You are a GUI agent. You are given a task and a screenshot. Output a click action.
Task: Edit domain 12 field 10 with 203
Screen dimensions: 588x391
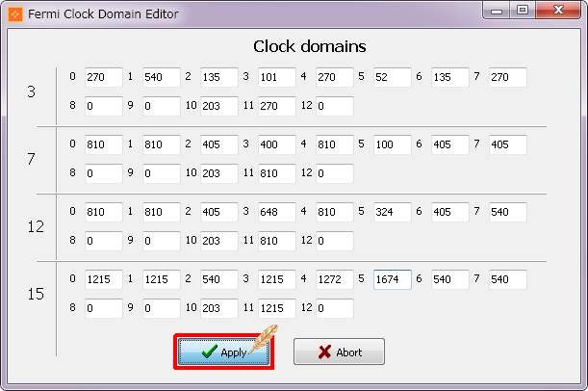click(x=219, y=242)
